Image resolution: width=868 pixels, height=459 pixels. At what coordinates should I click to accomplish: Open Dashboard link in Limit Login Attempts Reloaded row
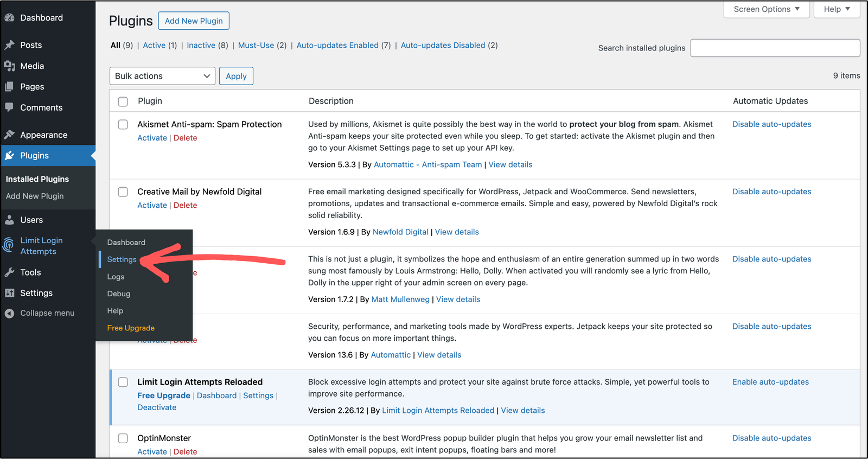pyautogui.click(x=216, y=396)
